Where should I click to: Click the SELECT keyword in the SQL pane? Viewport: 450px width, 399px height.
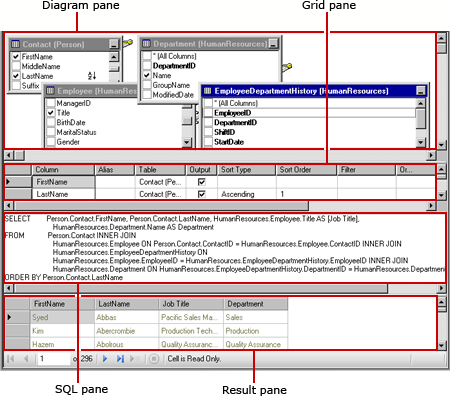tap(17, 219)
